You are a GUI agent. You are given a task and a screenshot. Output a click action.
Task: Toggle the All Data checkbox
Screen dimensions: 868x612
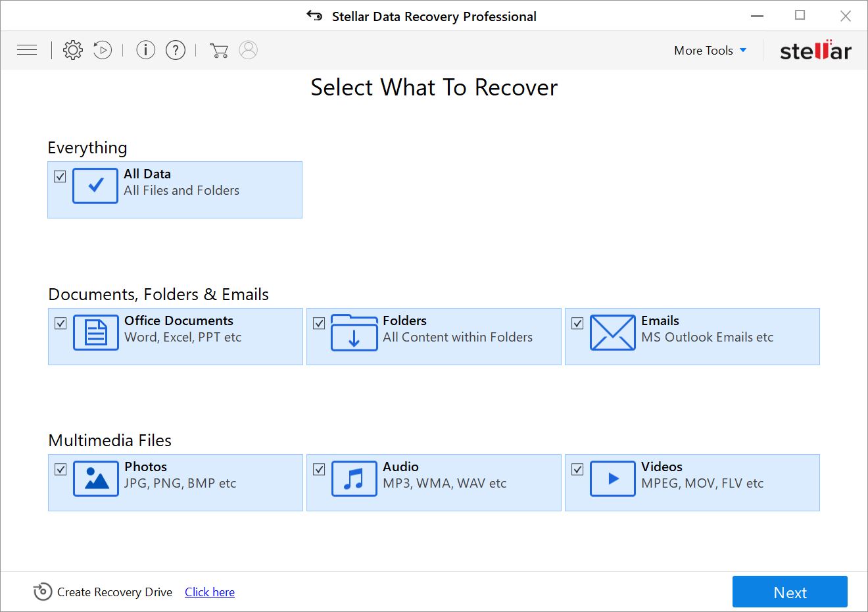[60, 176]
